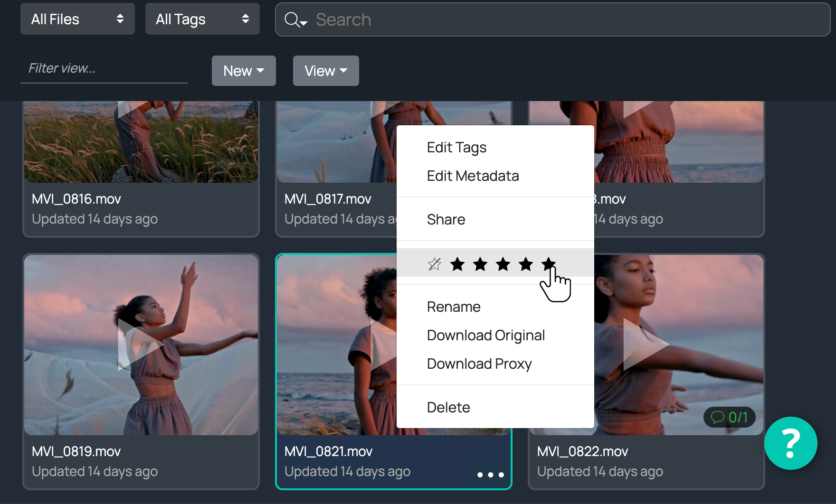Click into the Search box
The image size is (836, 504).
pos(570,20)
